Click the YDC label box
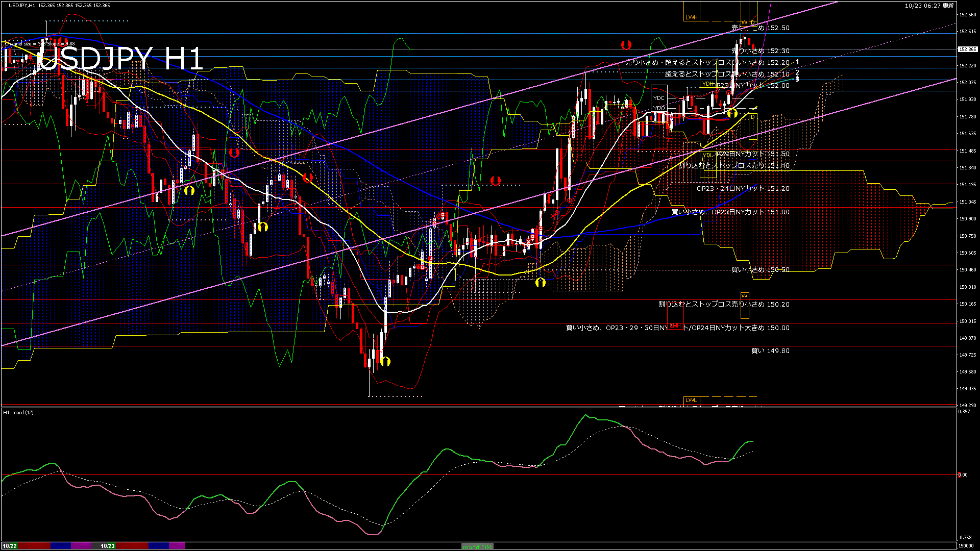980x551 pixels. pos(659,98)
